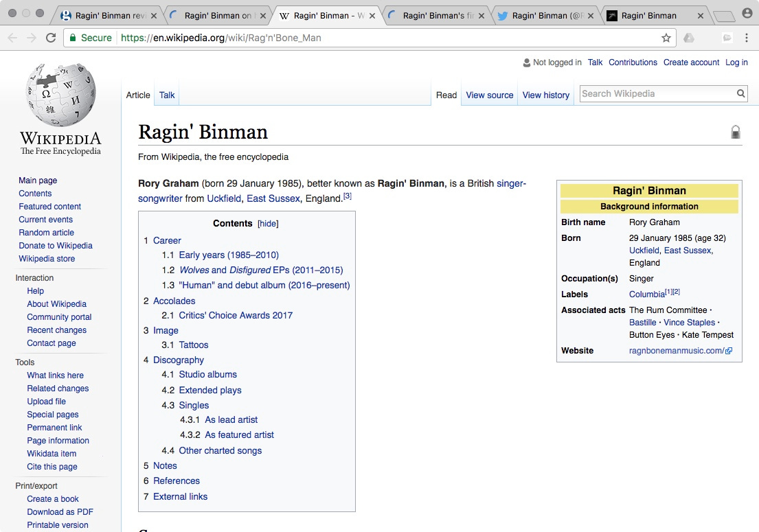The image size is (759, 532).
Task: Select the View source tab
Action: [x=489, y=95]
